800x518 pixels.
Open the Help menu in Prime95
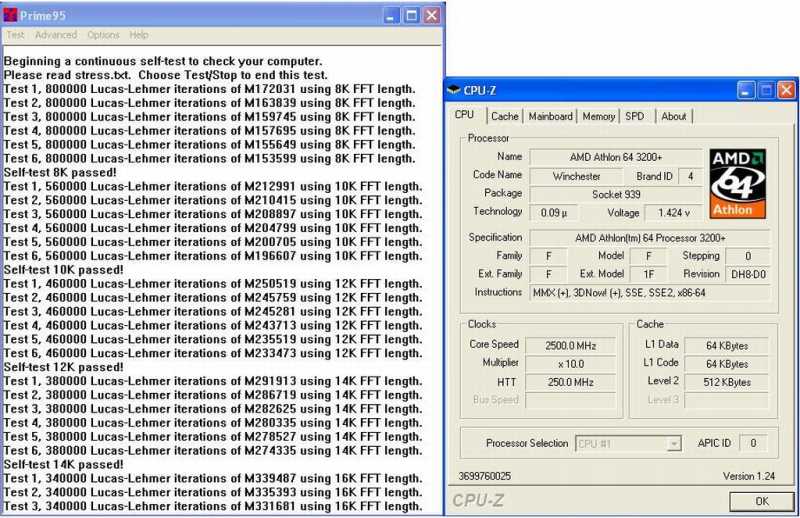click(x=139, y=35)
